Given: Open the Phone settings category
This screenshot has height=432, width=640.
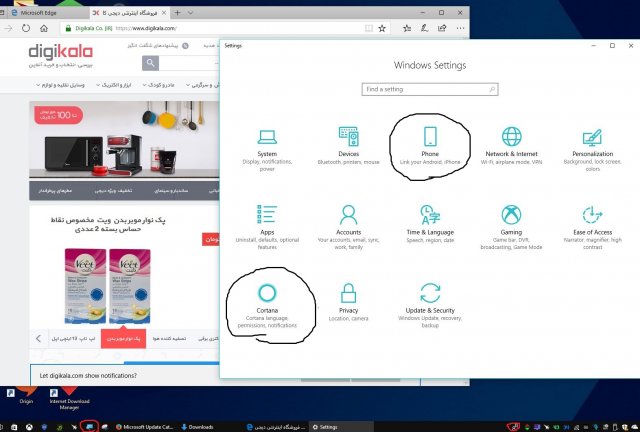Looking at the screenshot, I should pos(429,146).
